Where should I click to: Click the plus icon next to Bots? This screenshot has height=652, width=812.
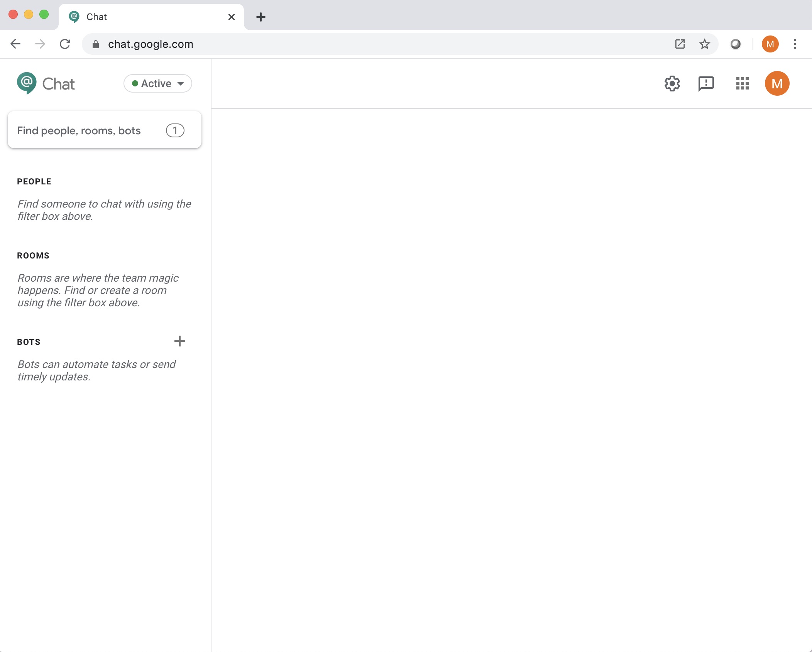179,341
